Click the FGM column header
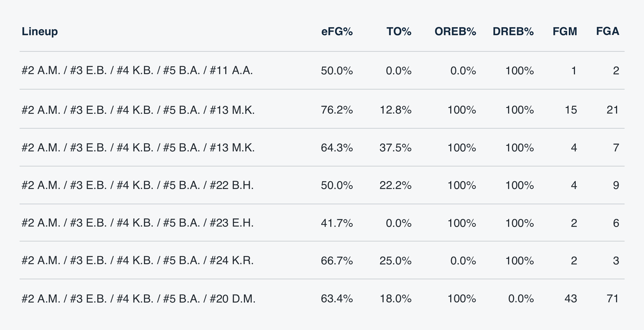The width and height of the screenshot is (644, 330). (565, 31)
